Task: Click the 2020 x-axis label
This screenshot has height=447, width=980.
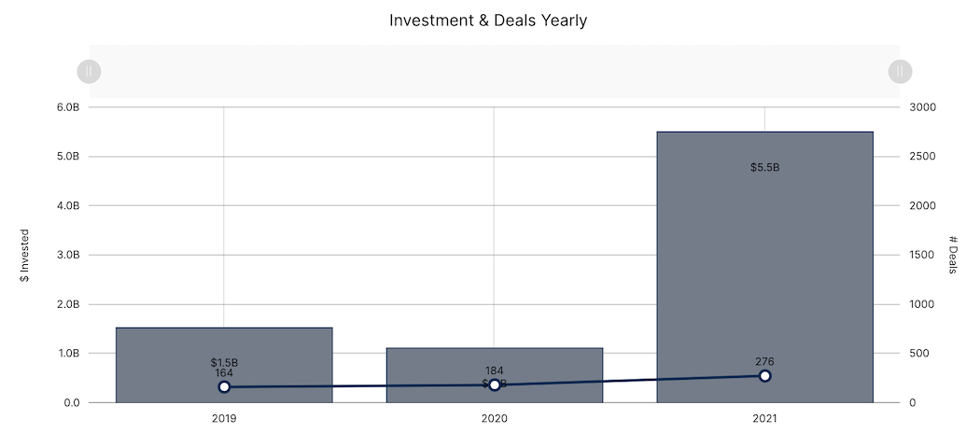Action: pyautogui.click(x=495, y=420)
